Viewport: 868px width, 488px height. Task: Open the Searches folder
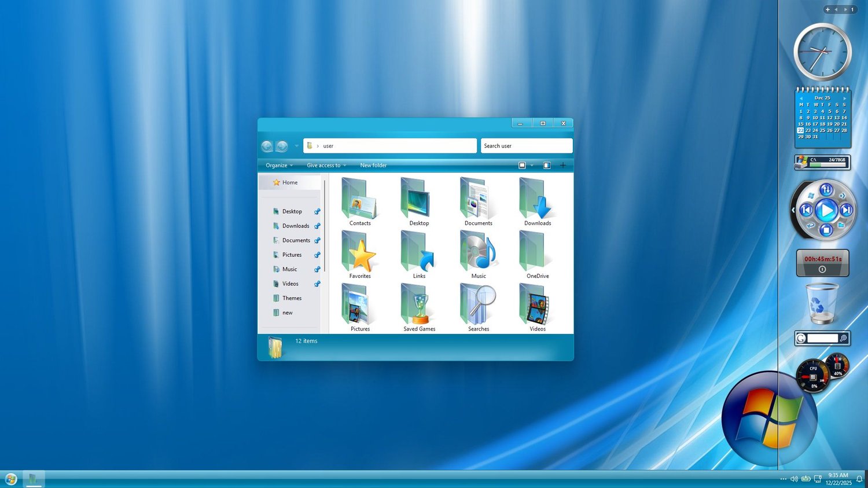[479, 307]
